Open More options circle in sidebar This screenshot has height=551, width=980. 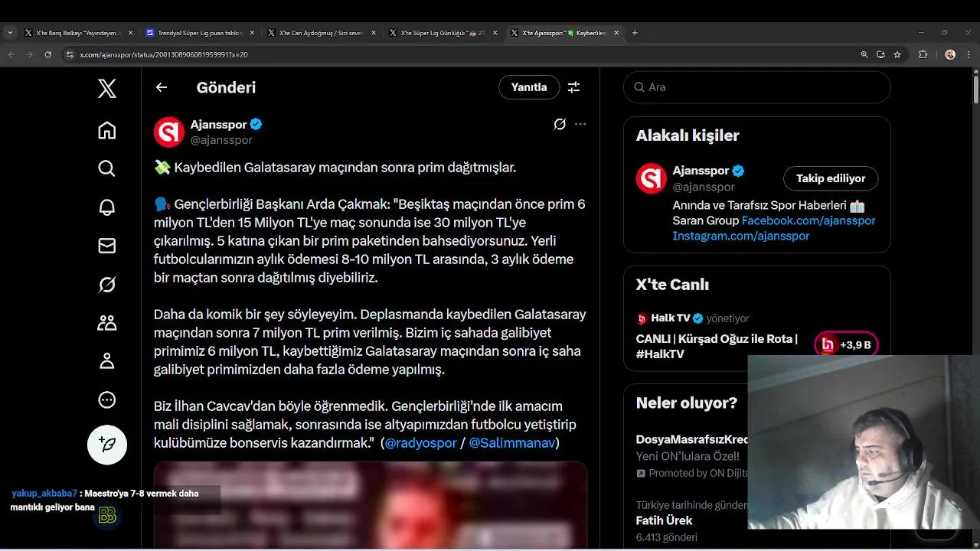coord(107,399)
